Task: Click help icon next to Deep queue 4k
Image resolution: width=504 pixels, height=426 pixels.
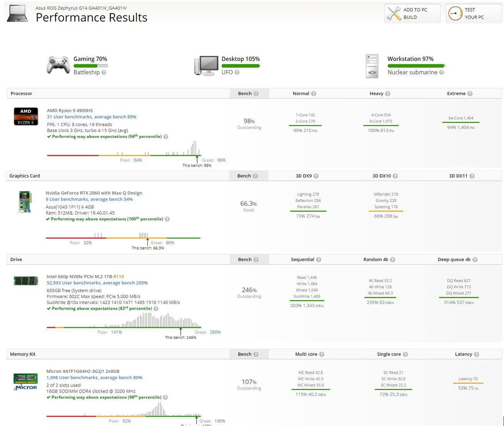Action: pos(475,260)
